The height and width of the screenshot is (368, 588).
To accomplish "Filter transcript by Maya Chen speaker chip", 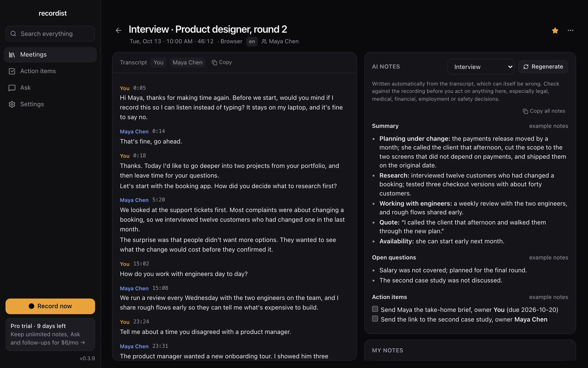I will point(187,63).
